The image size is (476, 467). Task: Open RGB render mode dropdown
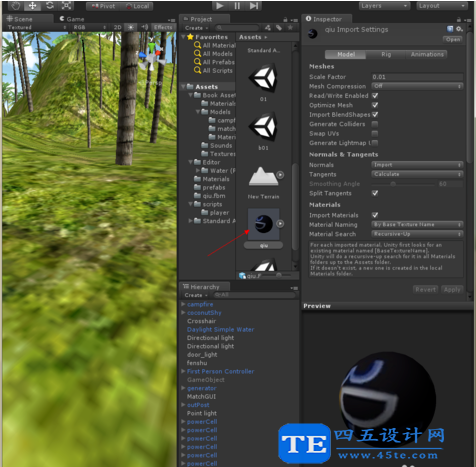[x=89, y=27]
